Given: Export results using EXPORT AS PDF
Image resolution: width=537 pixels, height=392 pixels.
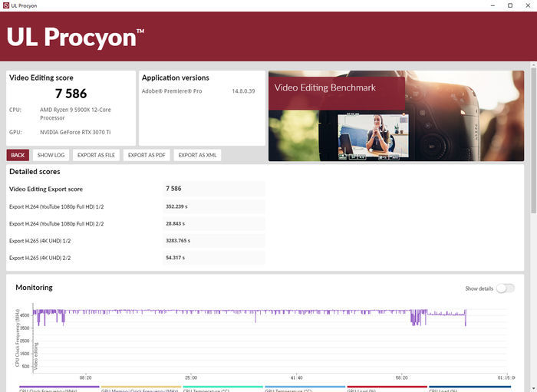Looking at the screenshot, I should click(x=147, y=155).
